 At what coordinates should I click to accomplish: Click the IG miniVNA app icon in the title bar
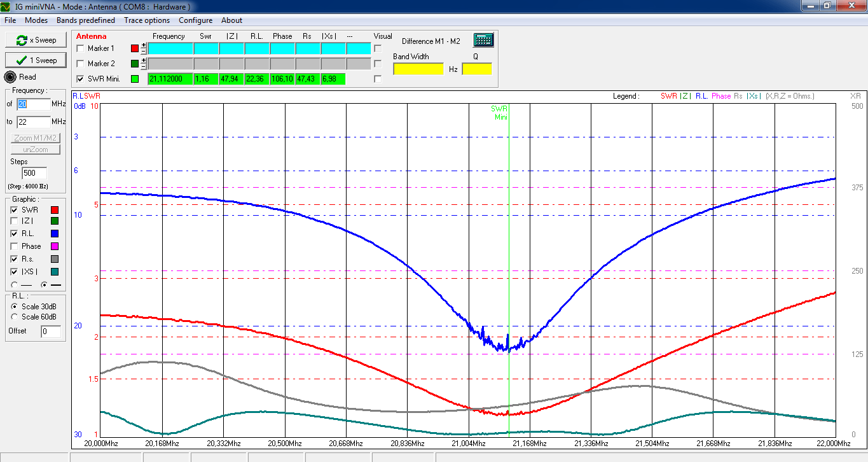(x=7, y=6)
